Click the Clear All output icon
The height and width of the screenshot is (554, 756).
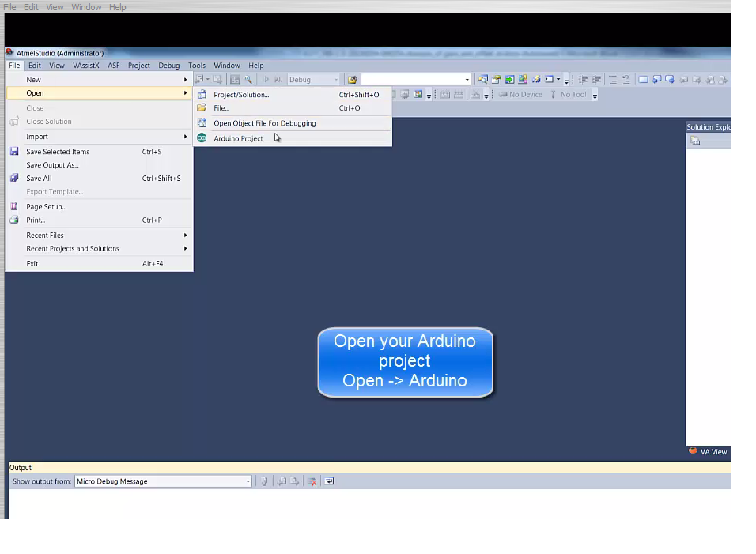(312, 481)
